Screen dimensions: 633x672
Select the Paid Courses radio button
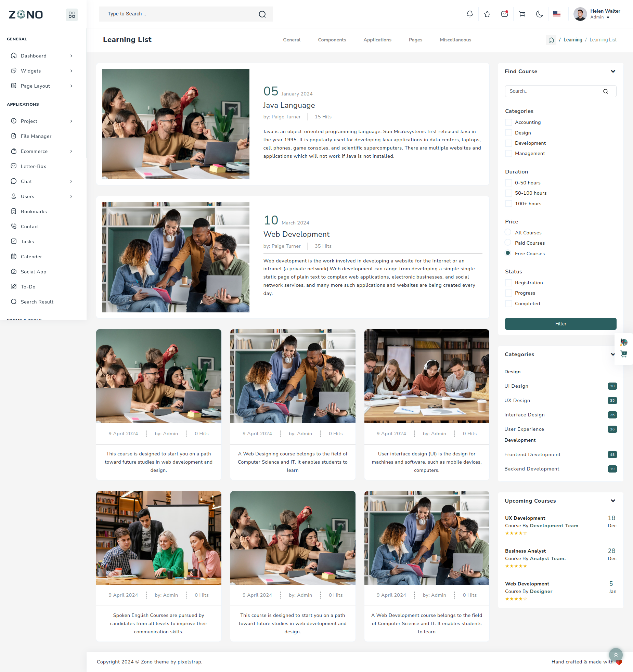[508, 243]
